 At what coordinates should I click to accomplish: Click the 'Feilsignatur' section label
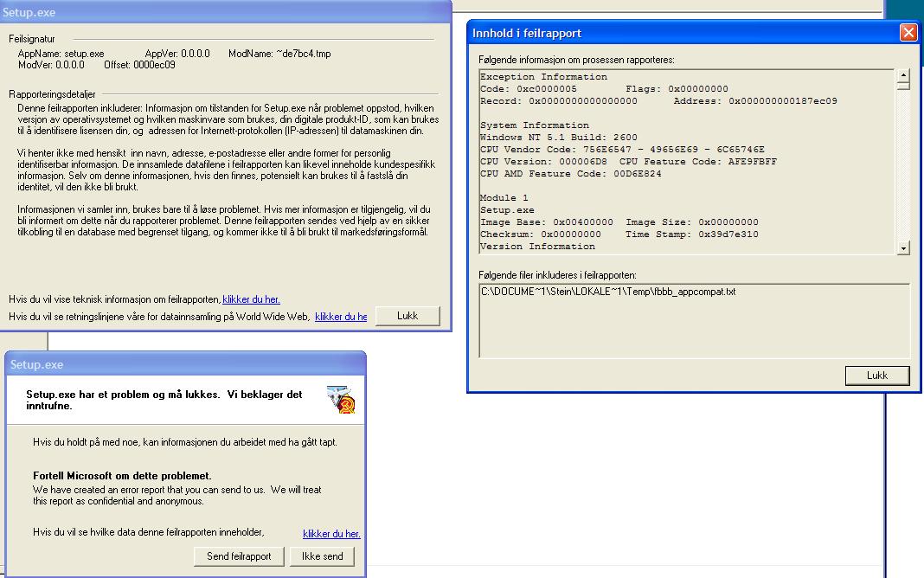[32, 39]
